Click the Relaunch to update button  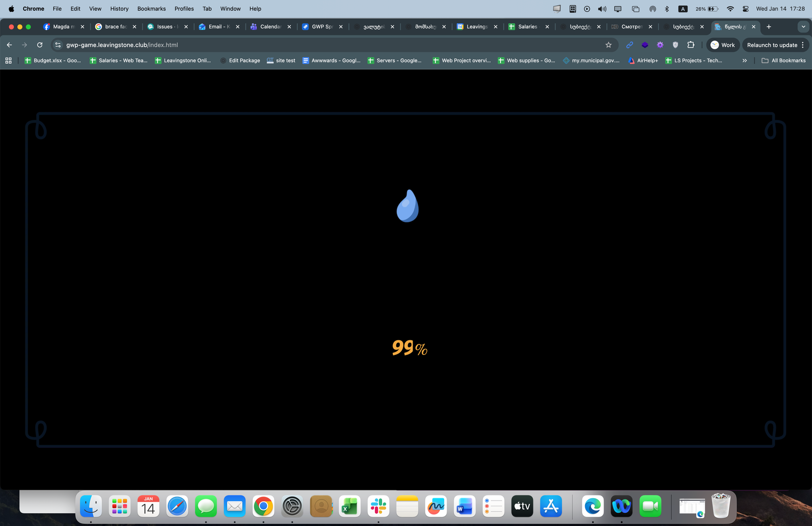tap(771, 45)
